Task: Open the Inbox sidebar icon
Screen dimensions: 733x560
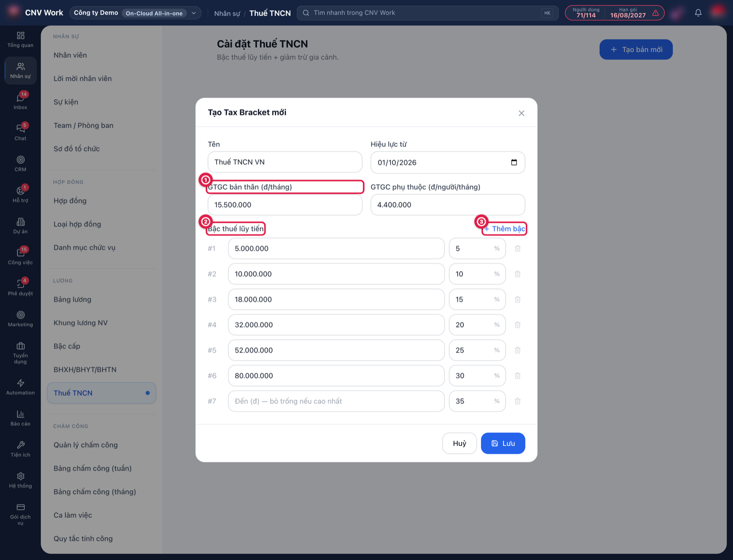Action: (21, 101)
